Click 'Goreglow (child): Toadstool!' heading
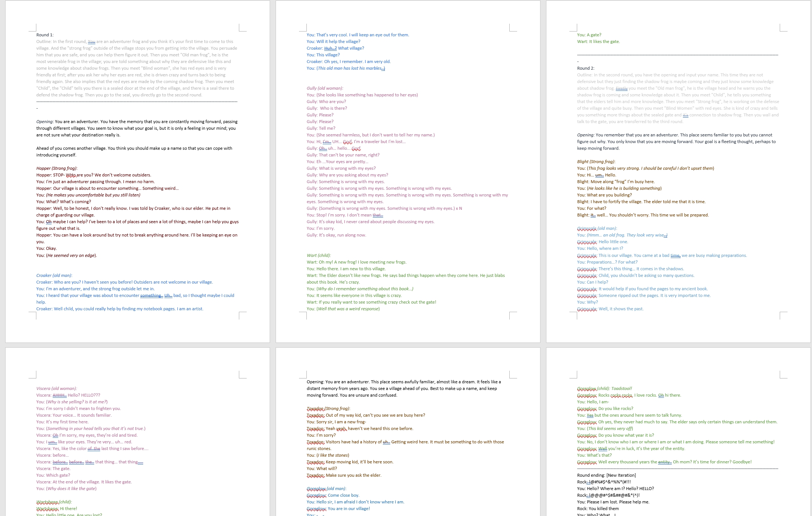 (604, 388)
